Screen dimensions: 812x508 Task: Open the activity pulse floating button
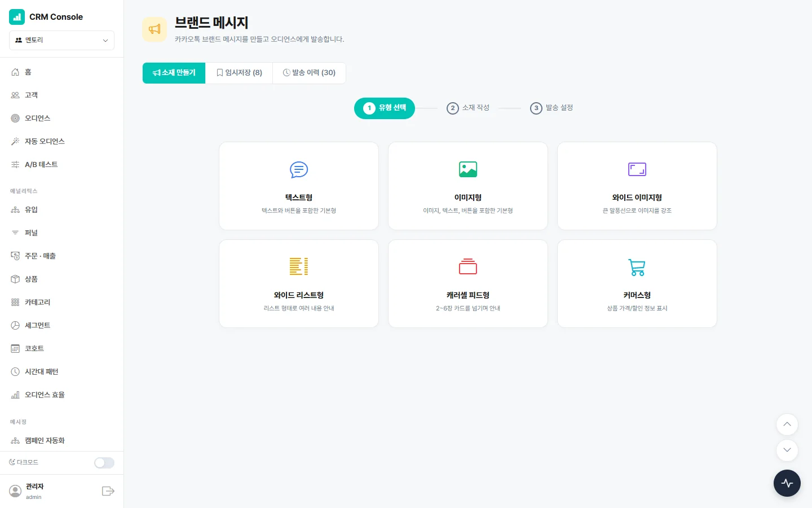[x=787, y=483]
